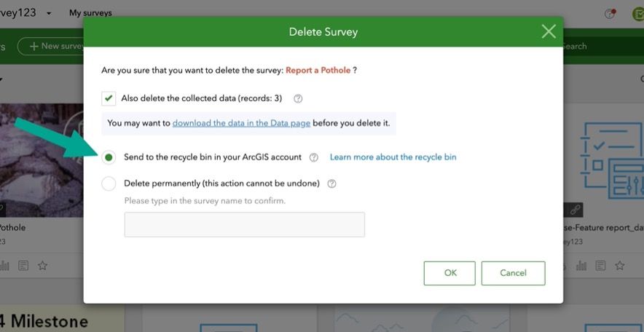
Task: Click help icon next to recycle bin option
Action: click(x=314, y=157)
